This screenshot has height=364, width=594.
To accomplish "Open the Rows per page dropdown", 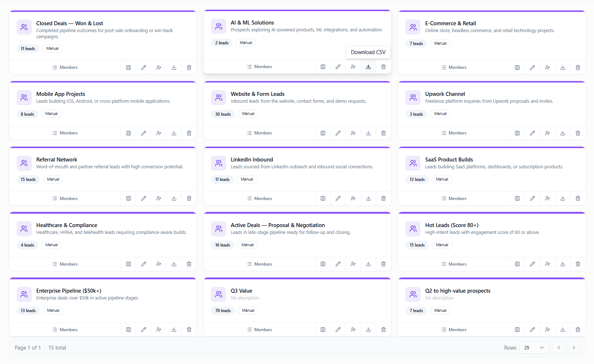I will [x=534, y=348].
